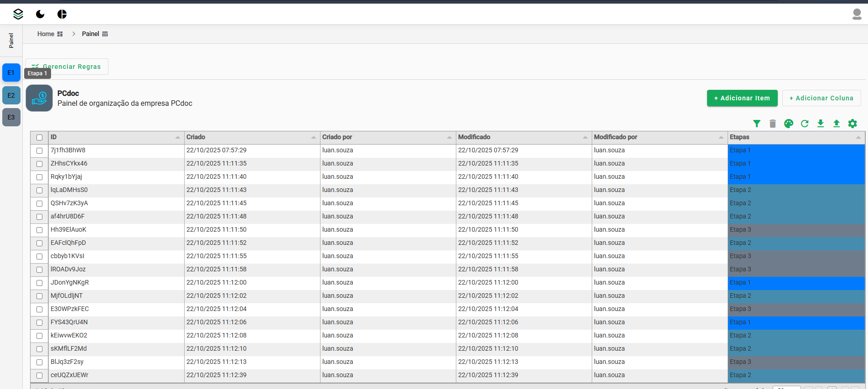Viewport: 868px width, 389px height.
Task: Refresh the table with reload icon
Action: coord(805,124)
